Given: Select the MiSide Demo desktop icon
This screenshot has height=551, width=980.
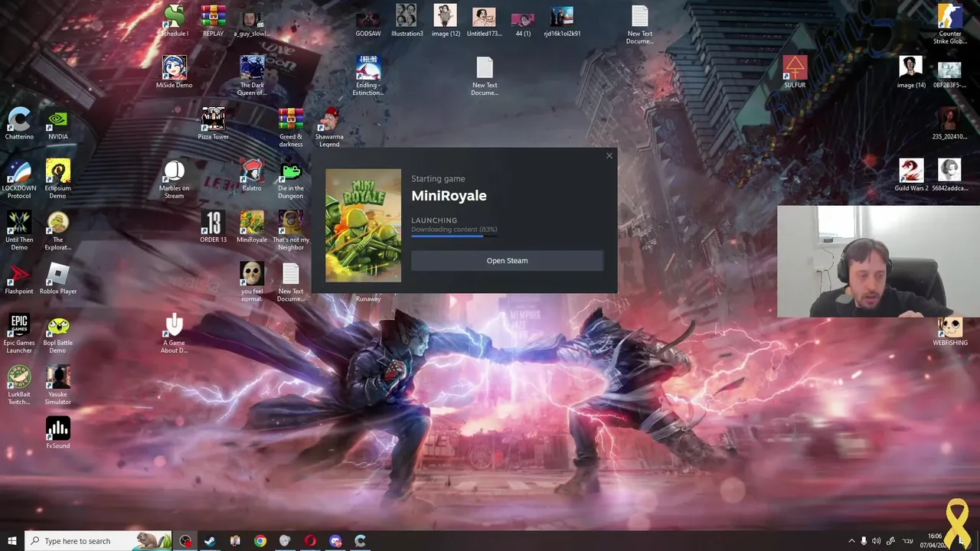Looking at the screenshot, I should click(174, 72).
